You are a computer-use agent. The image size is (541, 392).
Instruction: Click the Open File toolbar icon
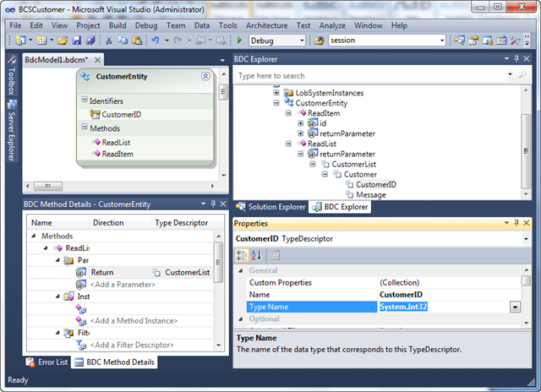[x=63, y=41]
